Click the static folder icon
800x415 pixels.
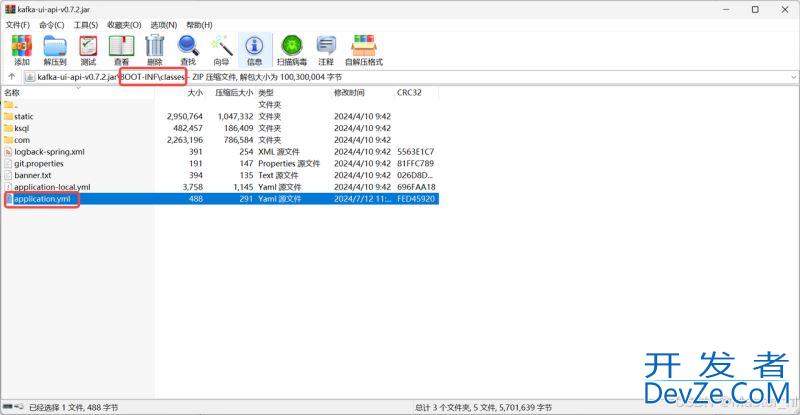tap(8, 116)
